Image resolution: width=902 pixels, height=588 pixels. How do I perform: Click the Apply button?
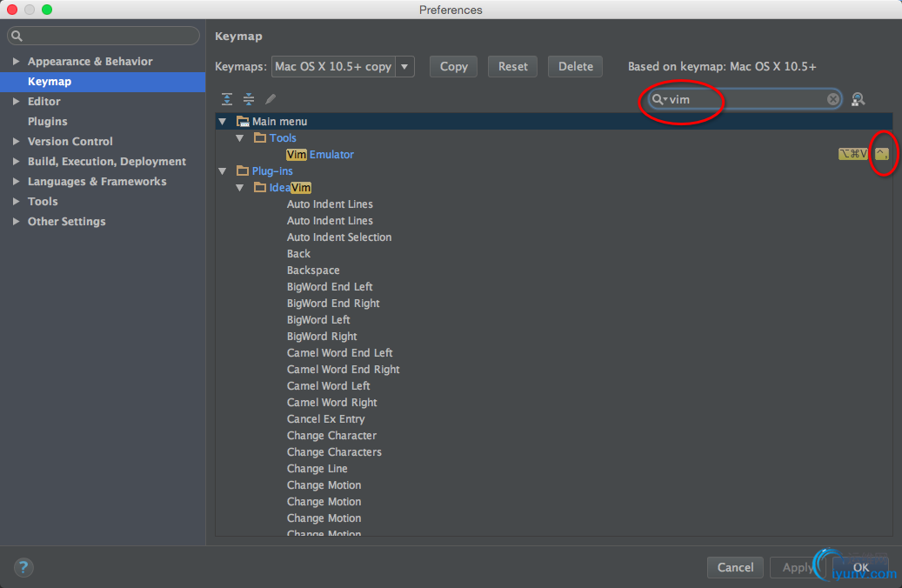[798, 567]
